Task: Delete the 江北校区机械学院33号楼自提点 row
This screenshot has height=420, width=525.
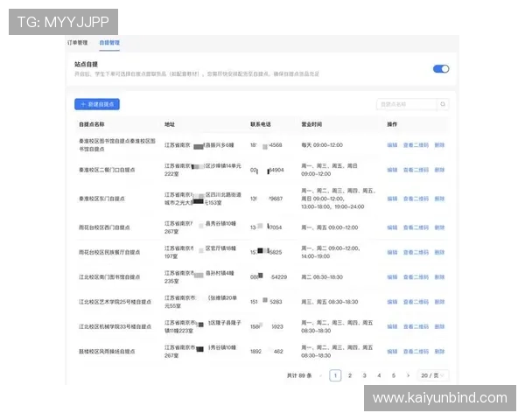Action: point(439,326)
